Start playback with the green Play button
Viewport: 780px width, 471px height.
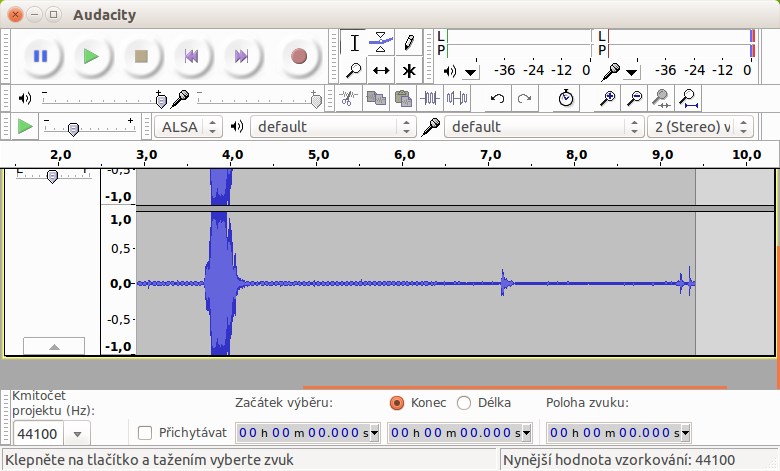point(91,56)
